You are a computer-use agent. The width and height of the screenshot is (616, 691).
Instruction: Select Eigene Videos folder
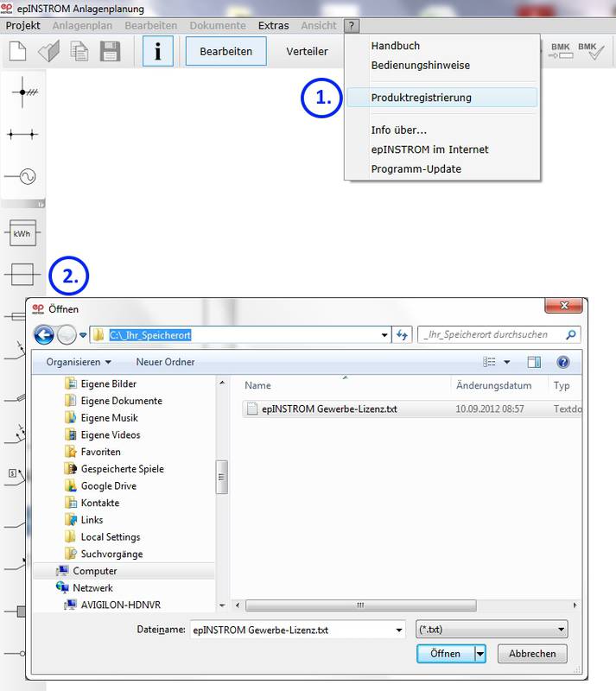pyautogui.click(x=111, y=435)
